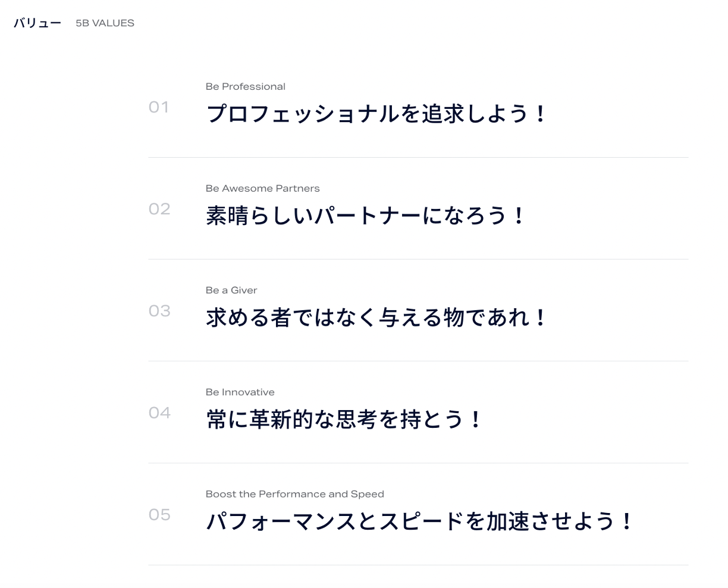This screenshot has height=588, width=728.
Task: Click the word パートナー in value 02
Action: point(367,215)
